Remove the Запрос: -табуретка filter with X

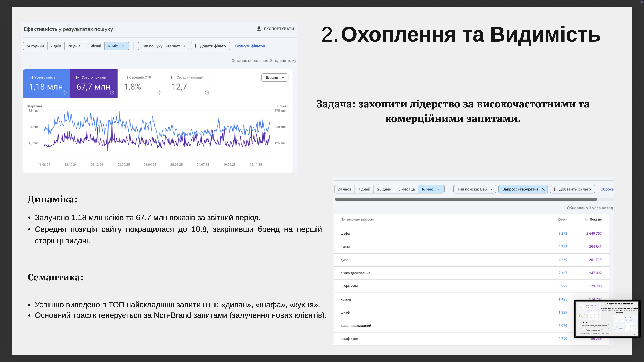tap(543, 189)
